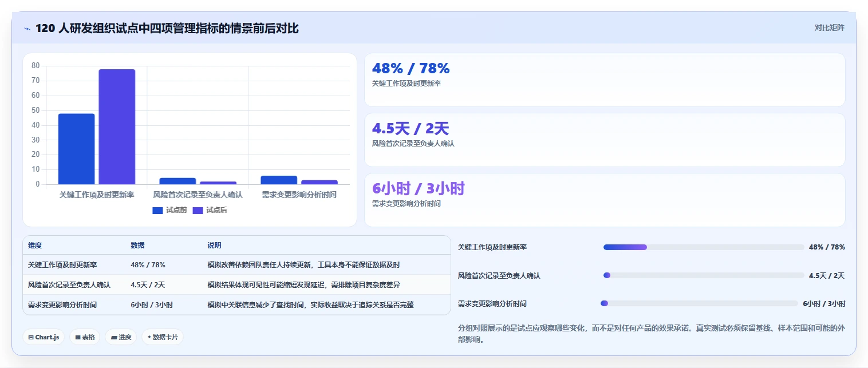This screenshot has height=368, width=868.
Task: Click y-axis label 80 on chart
Action: click(x=35, y=66)
